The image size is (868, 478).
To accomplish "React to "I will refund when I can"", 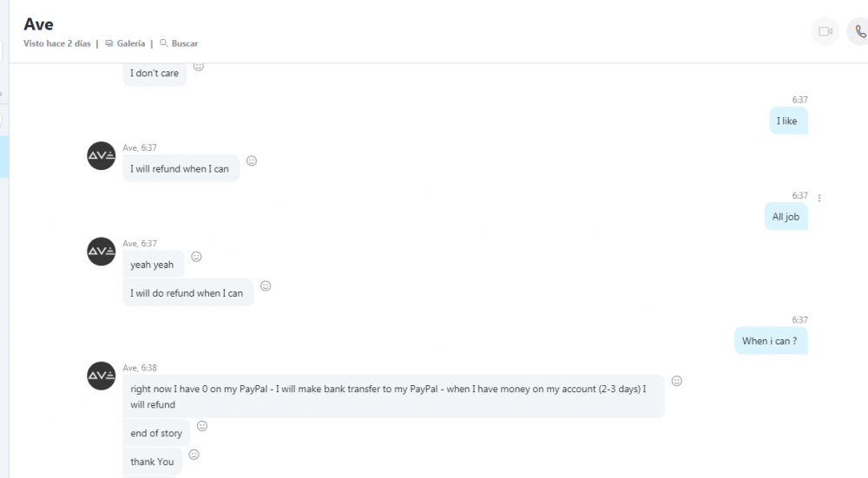I will [252, 160].
